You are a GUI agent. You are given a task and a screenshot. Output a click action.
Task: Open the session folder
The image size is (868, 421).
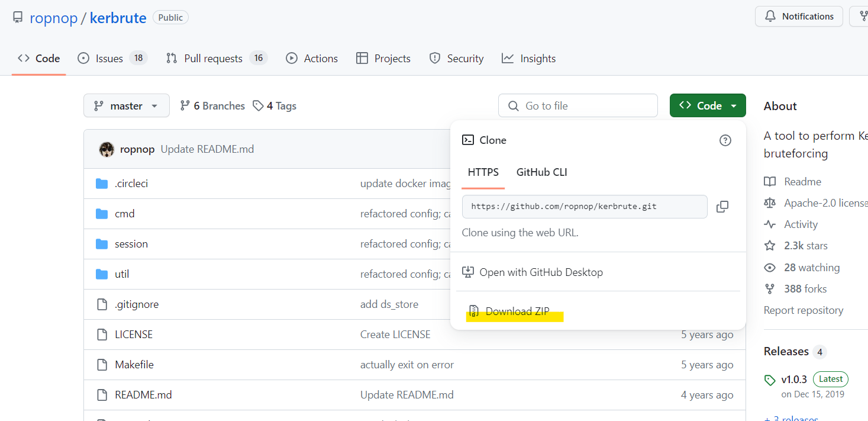pyautogui.click(x=131, y=244)
